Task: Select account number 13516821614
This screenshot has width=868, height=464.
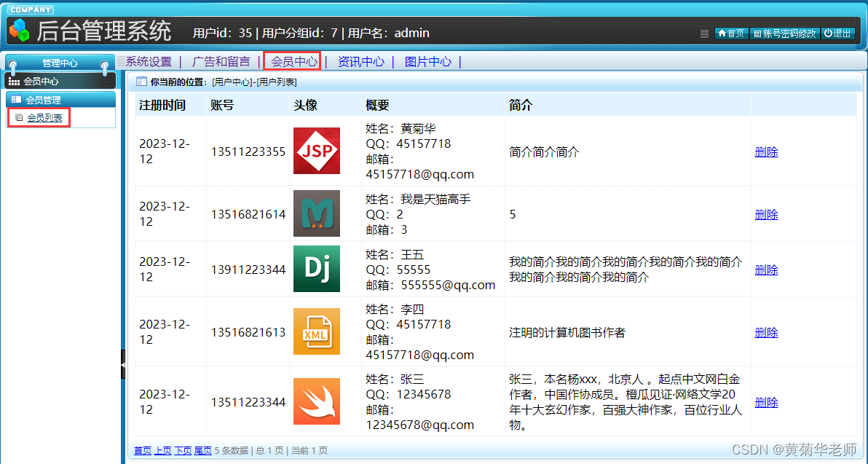Action: click(248, 214)
